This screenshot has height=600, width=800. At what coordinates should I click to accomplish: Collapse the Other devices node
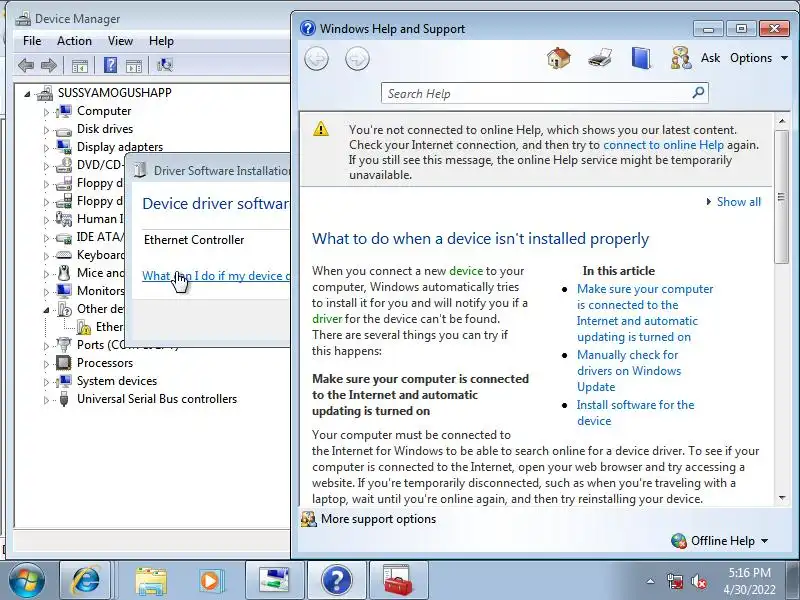pyautogui.click(x=46, y=310)
